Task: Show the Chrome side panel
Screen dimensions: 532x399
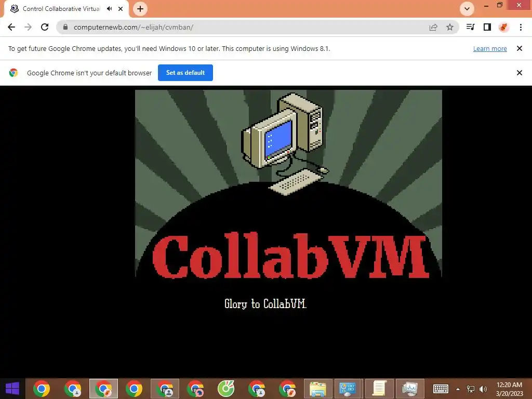Action: coord(487,27)
